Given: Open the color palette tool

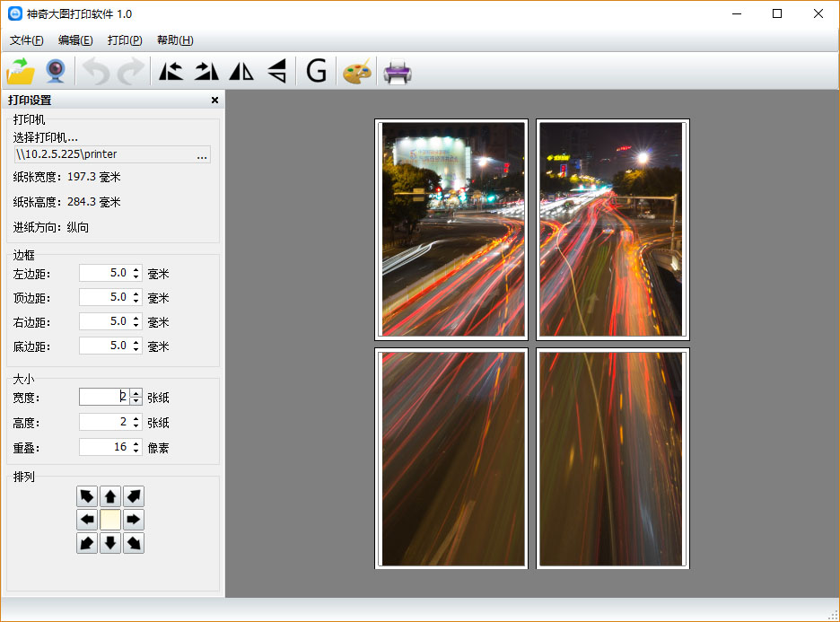Looking at the screenshot, I should (x=357, y=71).
